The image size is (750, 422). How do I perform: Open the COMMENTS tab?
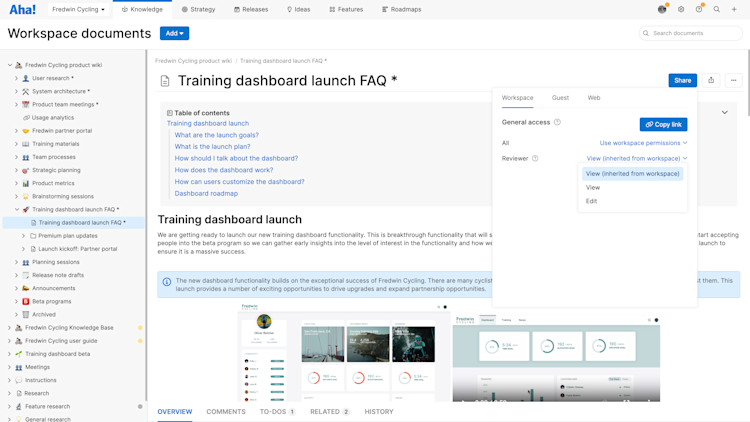click(x=226, y=411)
